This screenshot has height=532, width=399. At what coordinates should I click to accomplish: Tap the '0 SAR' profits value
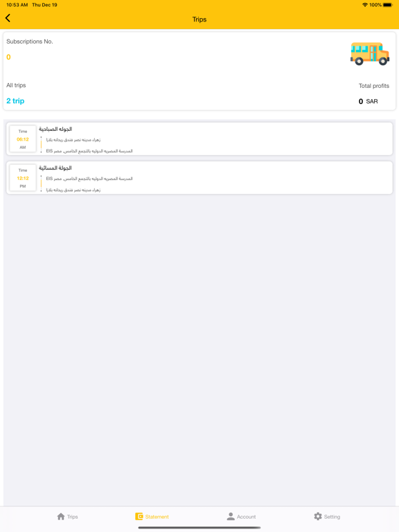pos(368,101)
